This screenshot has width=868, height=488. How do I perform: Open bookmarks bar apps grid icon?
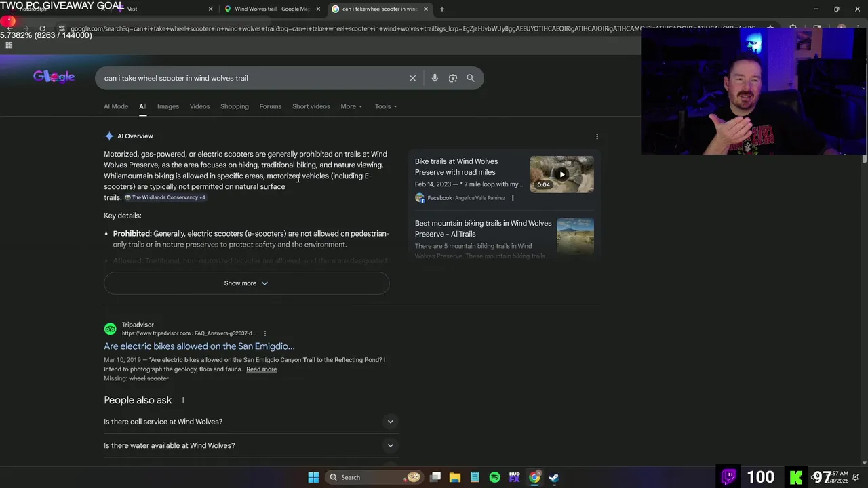[9, 45]
